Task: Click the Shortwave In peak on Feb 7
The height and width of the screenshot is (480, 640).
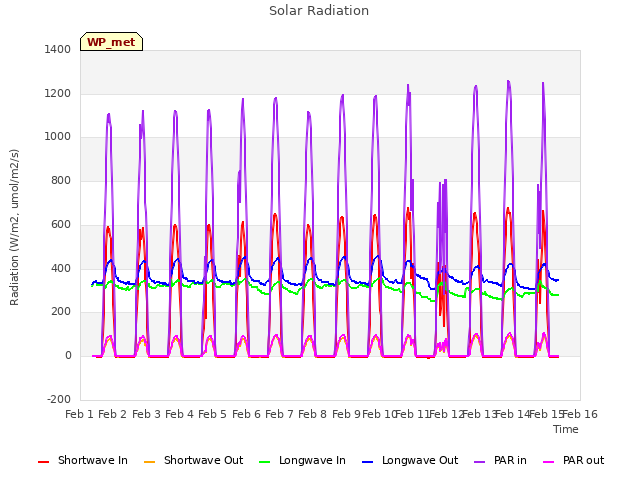Action: click(275, 214)
